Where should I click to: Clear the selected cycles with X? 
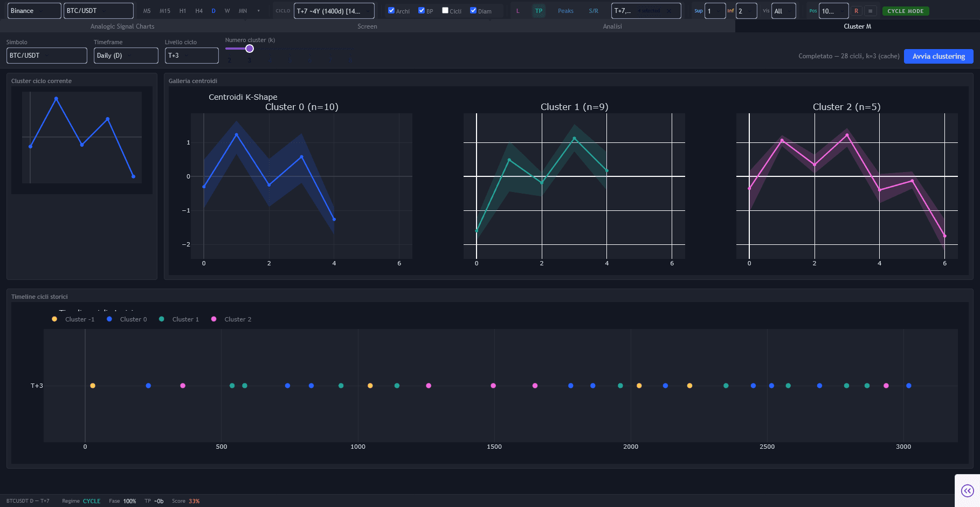pos(669,11)
